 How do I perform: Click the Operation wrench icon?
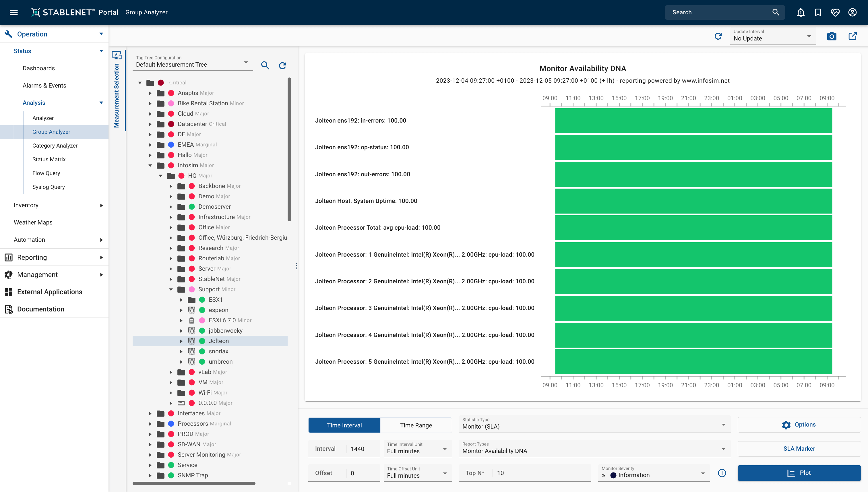[8, 34]
